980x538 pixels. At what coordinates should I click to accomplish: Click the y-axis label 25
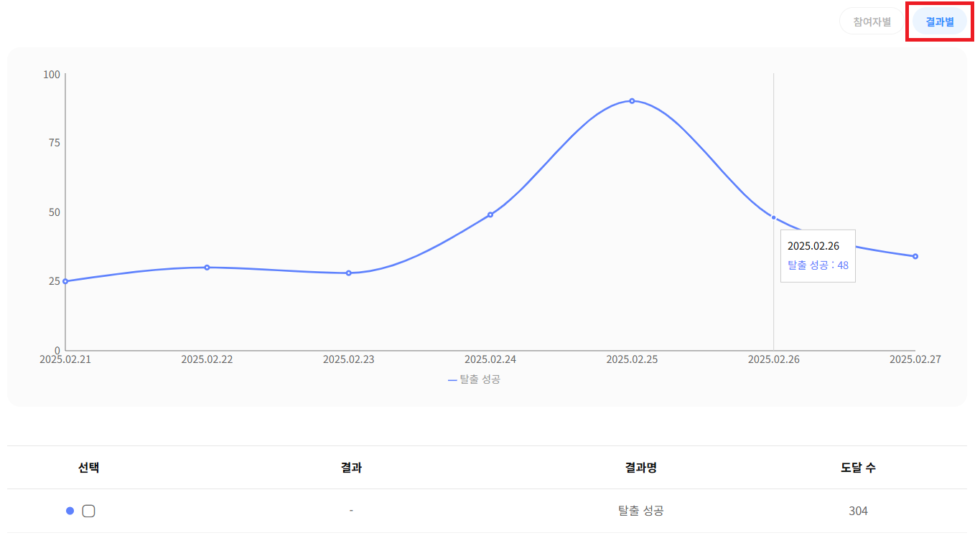(55, 281)
